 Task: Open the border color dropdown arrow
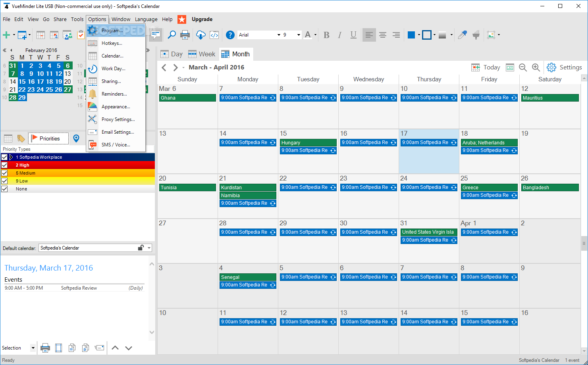(434, 35)
